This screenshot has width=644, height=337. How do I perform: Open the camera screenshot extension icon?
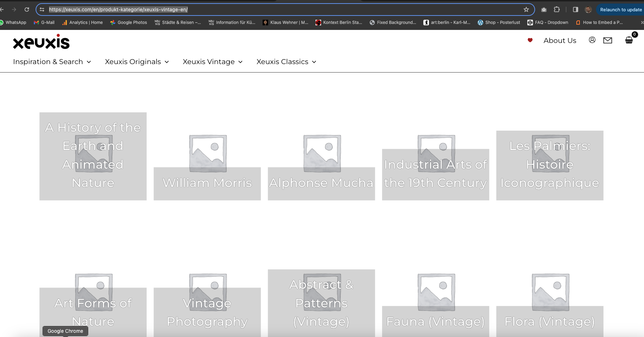544,10
